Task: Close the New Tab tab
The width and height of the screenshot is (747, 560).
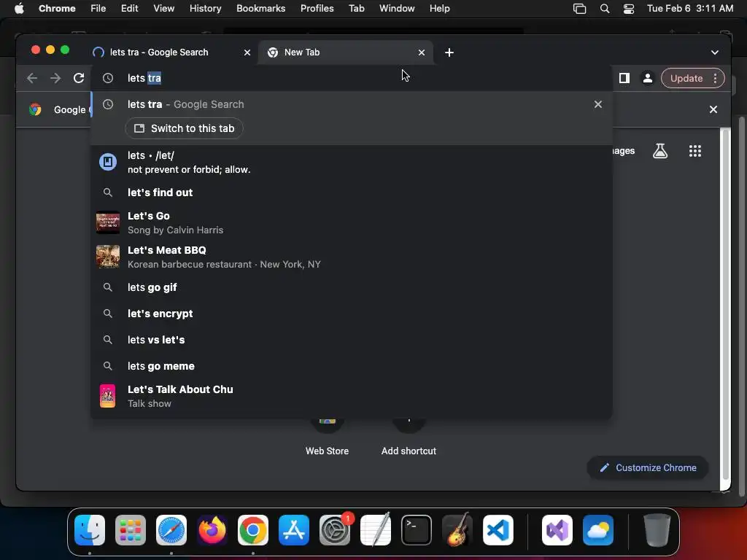Action: pos(422,52)
